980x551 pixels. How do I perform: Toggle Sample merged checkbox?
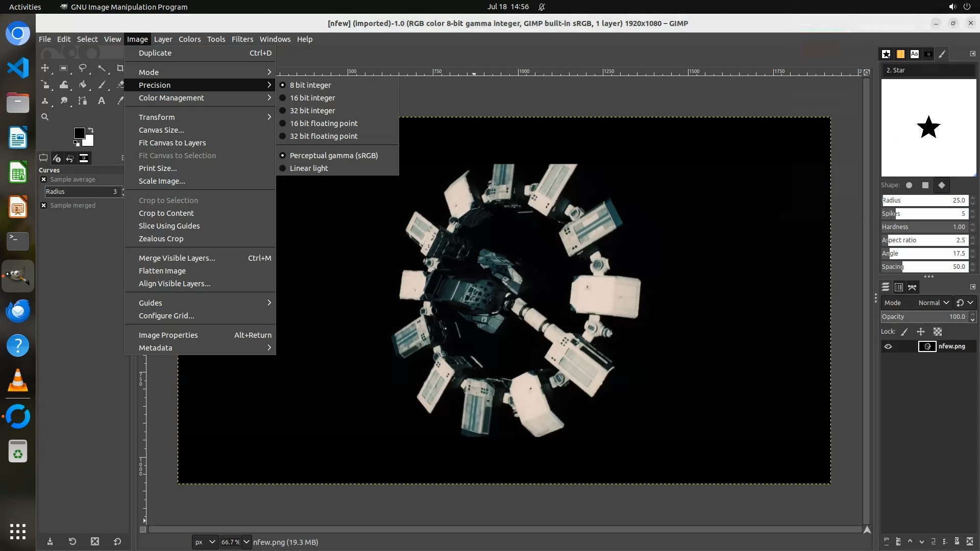point(44,205)
